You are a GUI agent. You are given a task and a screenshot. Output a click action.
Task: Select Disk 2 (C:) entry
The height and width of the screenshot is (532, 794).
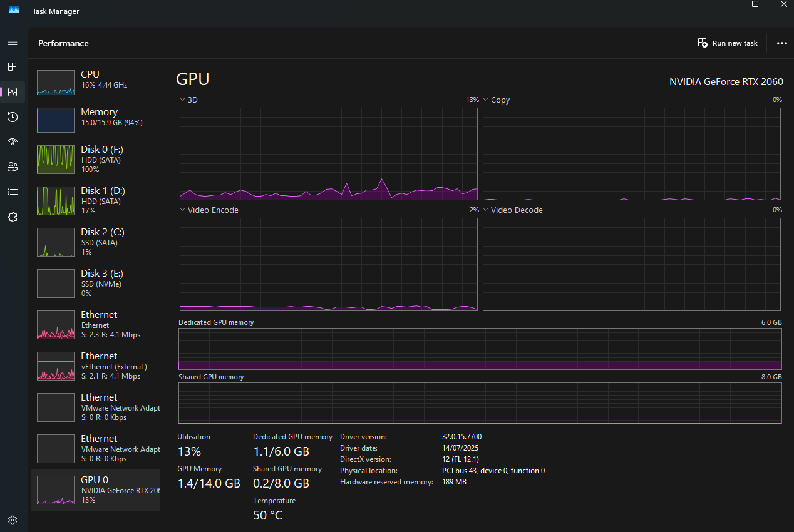tap(95, 242)
